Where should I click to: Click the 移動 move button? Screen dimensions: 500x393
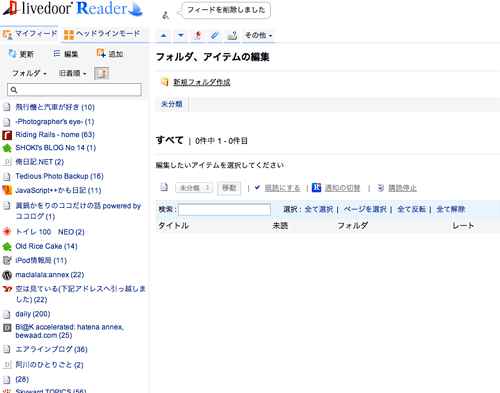229,188
